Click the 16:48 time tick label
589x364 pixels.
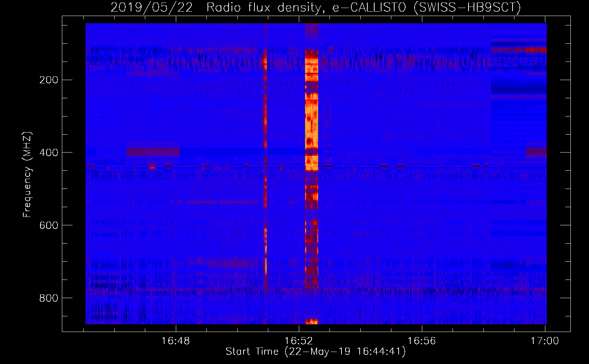click(x=176, y=341)
